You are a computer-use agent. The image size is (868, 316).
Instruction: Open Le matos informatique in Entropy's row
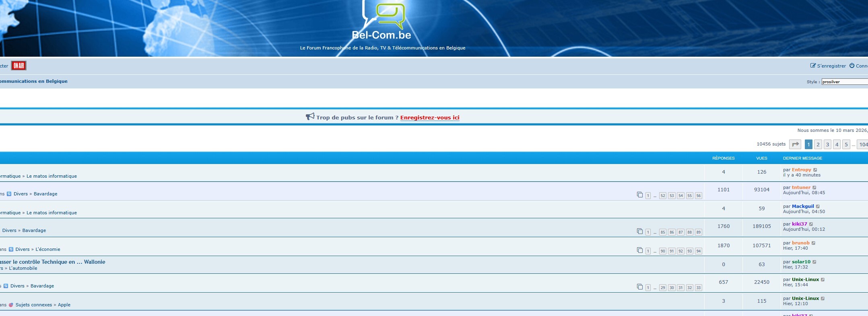[x=52, y=176]
